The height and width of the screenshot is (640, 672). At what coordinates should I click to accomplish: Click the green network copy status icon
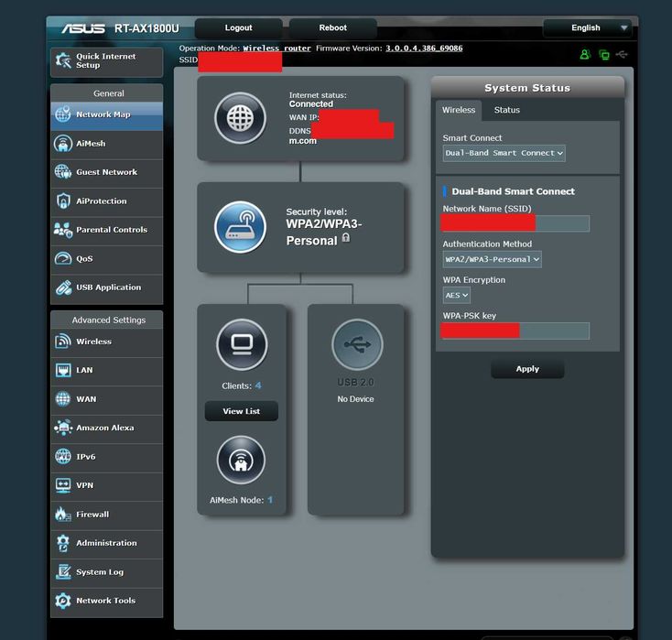point(604,55)
